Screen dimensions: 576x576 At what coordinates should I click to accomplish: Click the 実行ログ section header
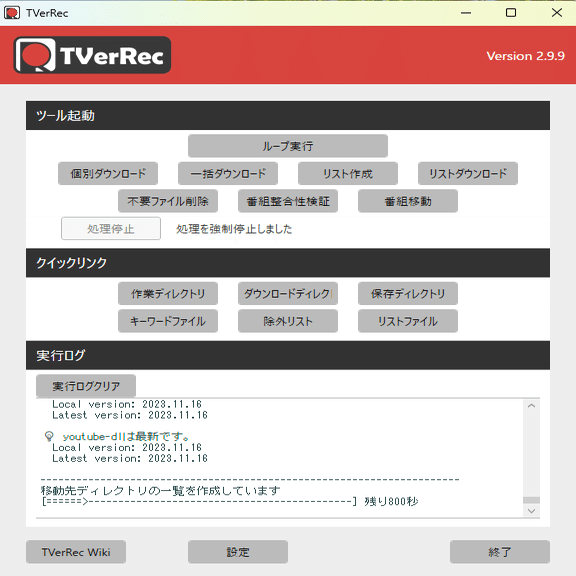pos(288,355)
